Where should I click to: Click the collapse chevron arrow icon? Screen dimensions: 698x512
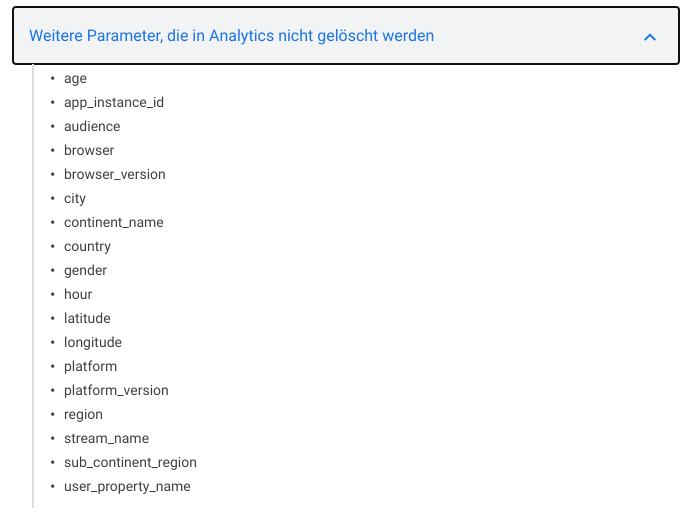tap(650, 37)
